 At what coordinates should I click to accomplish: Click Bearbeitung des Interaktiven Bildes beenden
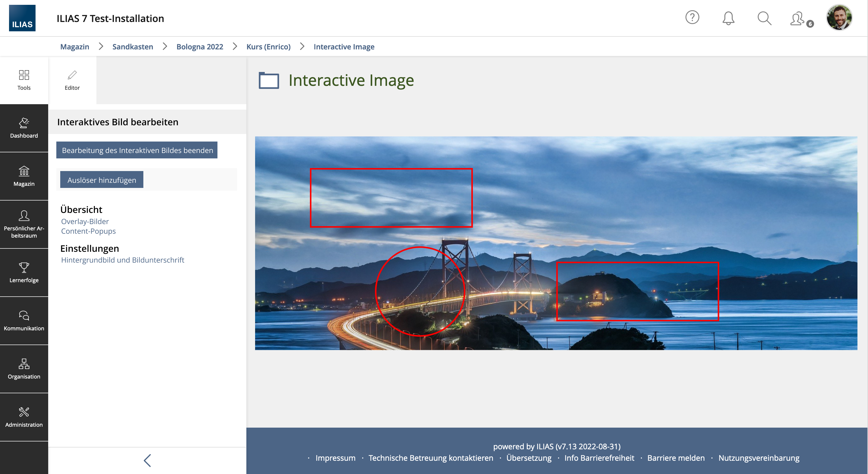(137, 150)
